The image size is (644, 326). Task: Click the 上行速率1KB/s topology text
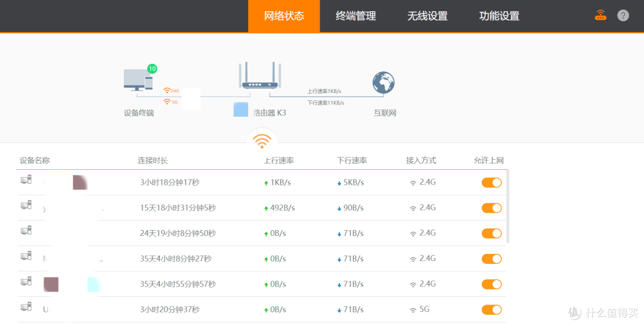coord(324,91)
